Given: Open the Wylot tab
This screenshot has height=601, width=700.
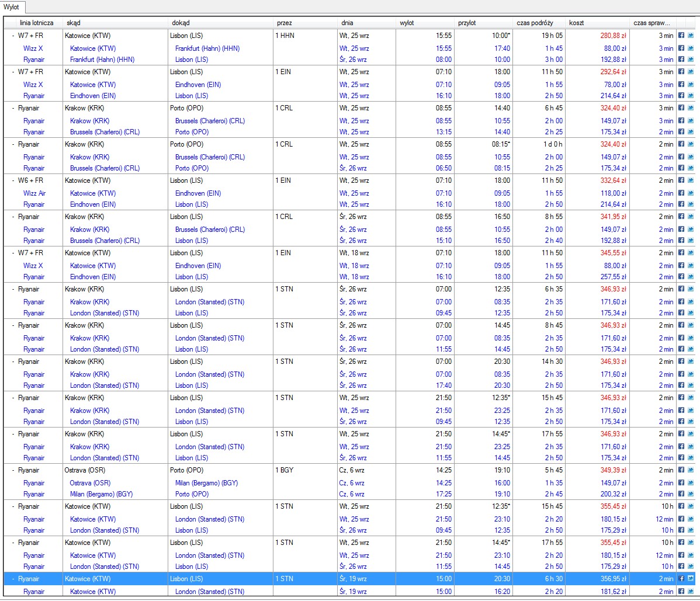Looking at the screenshot, I should [x=12, y=7].
